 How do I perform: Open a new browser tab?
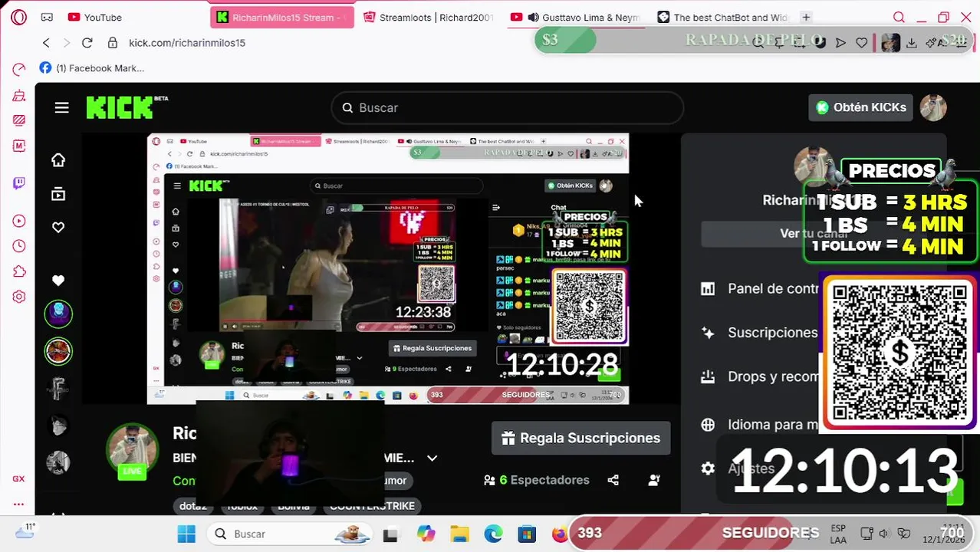806,17
